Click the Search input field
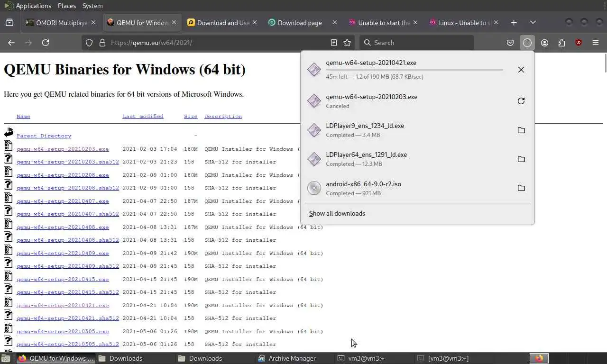The height and width of the screenshot is (364, 607). (x=417, y=43)
